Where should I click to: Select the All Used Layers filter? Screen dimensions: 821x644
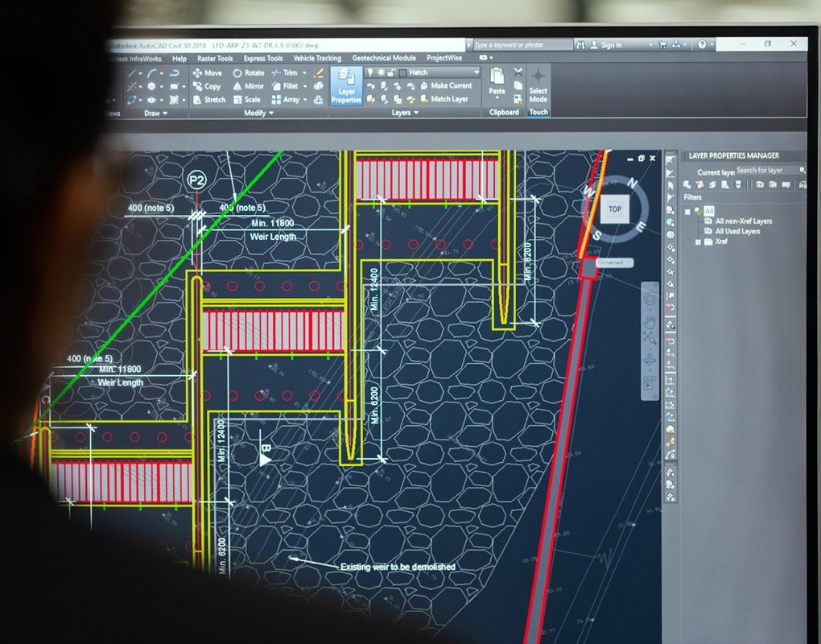(732, 231)
